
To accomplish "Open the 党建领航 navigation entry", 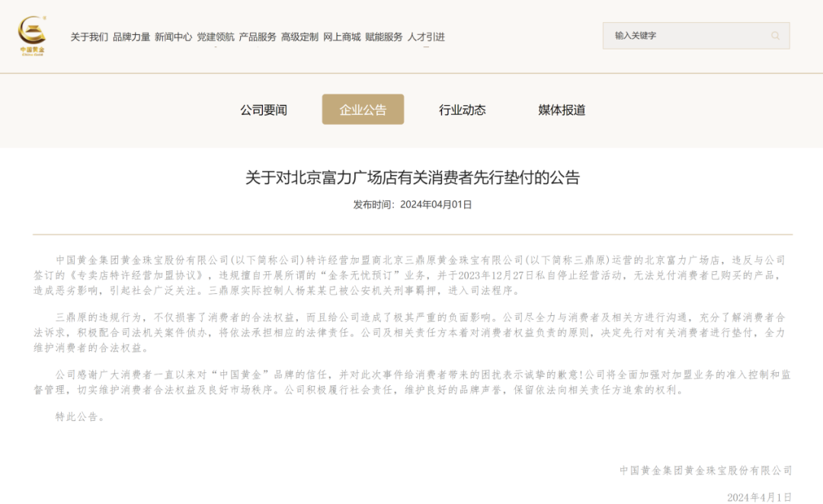I will click(216, 36).
